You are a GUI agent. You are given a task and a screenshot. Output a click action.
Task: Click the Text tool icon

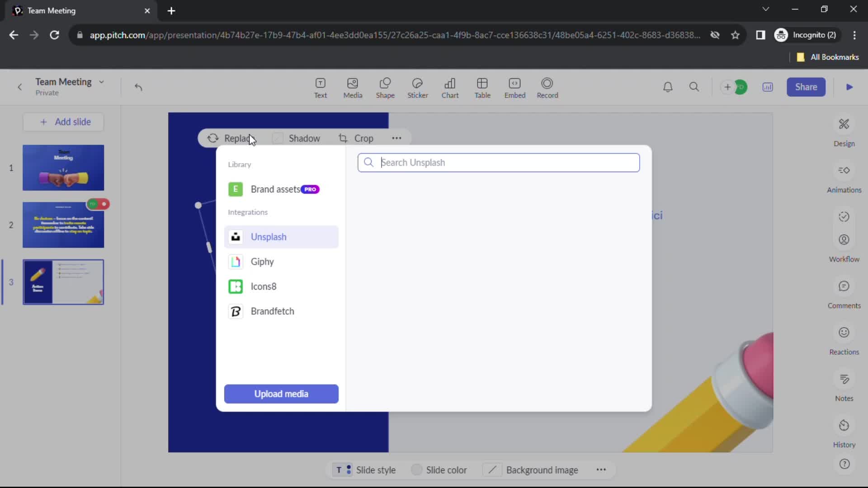(320, 87)
